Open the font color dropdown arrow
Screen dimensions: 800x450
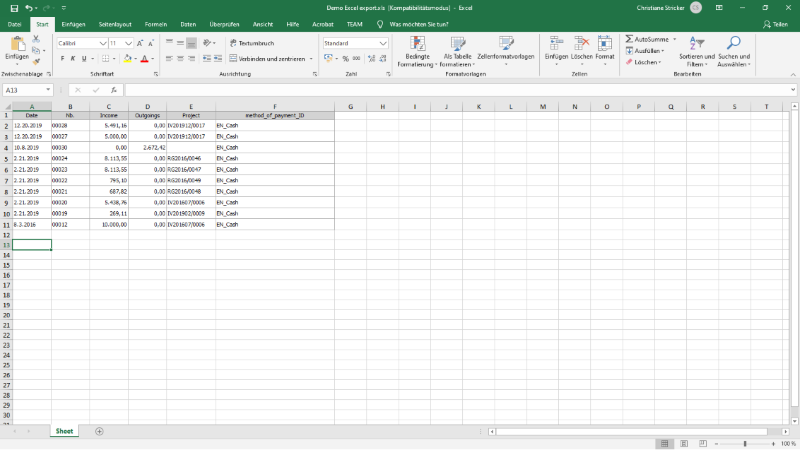(153, 59)
